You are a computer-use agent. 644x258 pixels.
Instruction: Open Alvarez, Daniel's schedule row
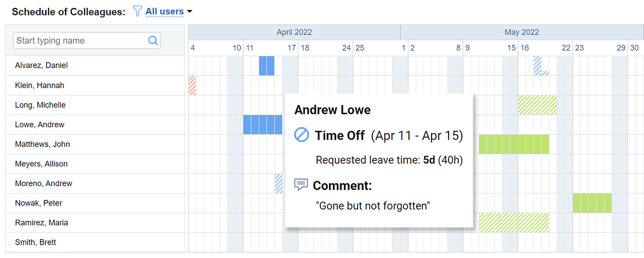click(x=41, y=65)
